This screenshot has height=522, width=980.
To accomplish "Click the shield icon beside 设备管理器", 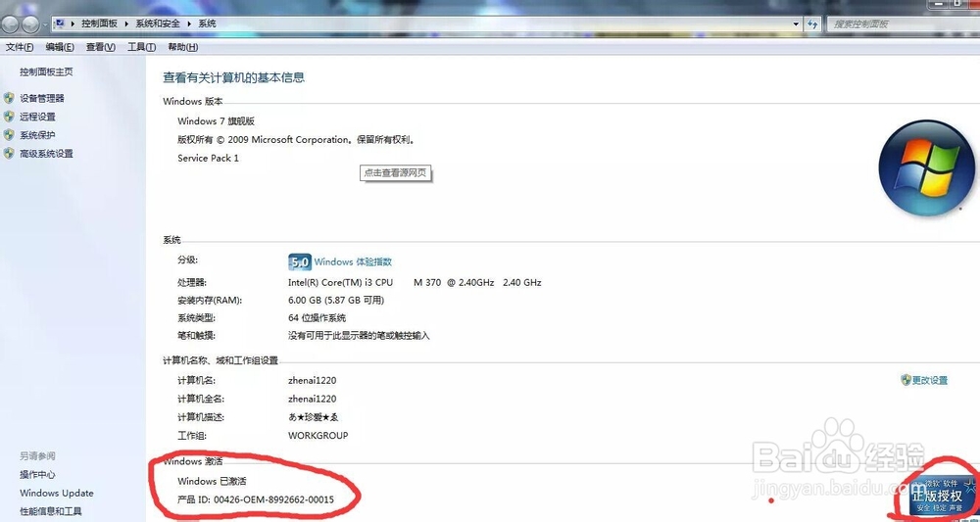I will click(9, 98).
